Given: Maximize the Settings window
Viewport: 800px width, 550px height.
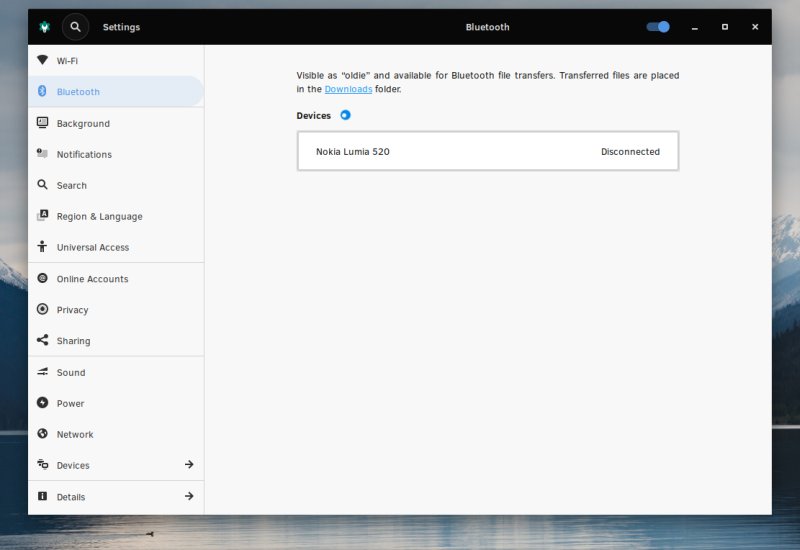Looking at the screenshot, I should [x=724, y=27].
